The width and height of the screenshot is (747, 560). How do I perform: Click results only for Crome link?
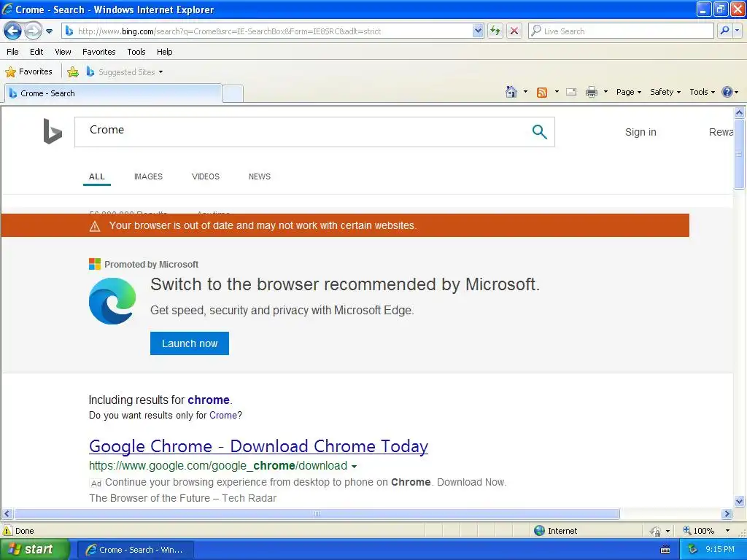tap(223, 415)
